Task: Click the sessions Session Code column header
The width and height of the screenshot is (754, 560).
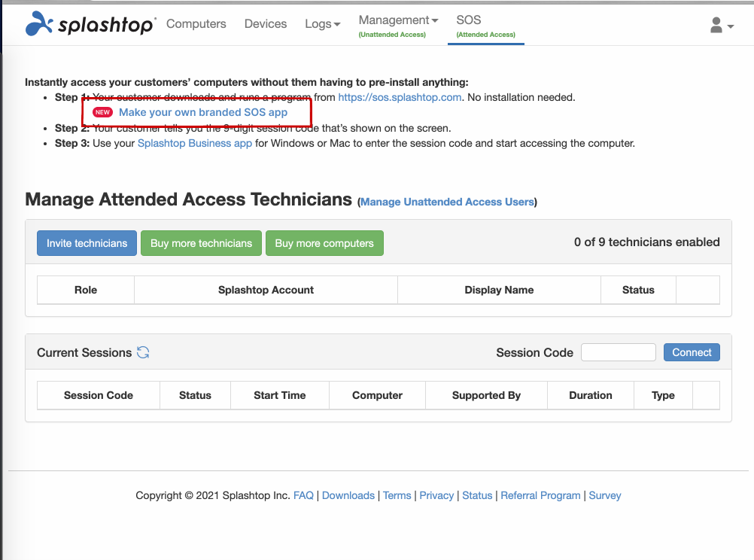Action: [99, 395]
